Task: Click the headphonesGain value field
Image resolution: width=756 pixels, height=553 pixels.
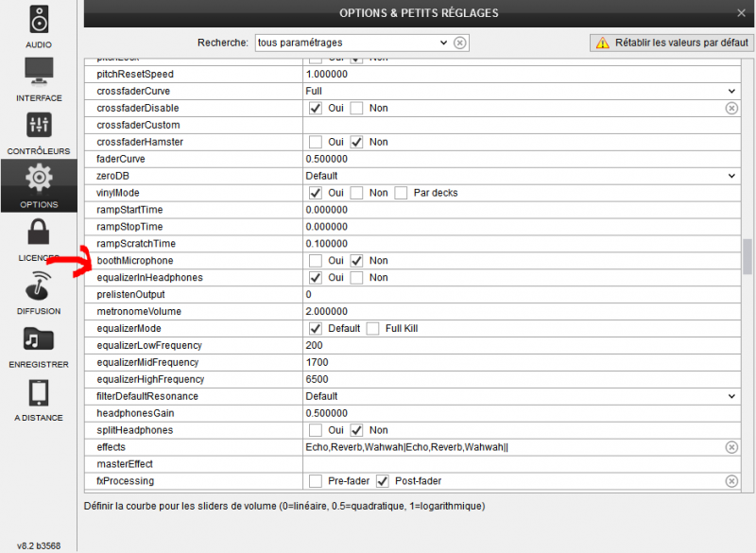Action: [520, 413]
